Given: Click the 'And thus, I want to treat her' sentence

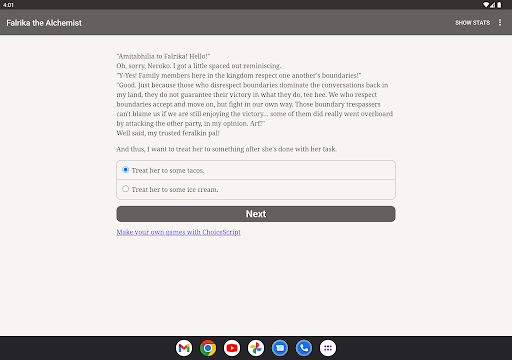Looking at the screenshot, I should coord(227,149).
